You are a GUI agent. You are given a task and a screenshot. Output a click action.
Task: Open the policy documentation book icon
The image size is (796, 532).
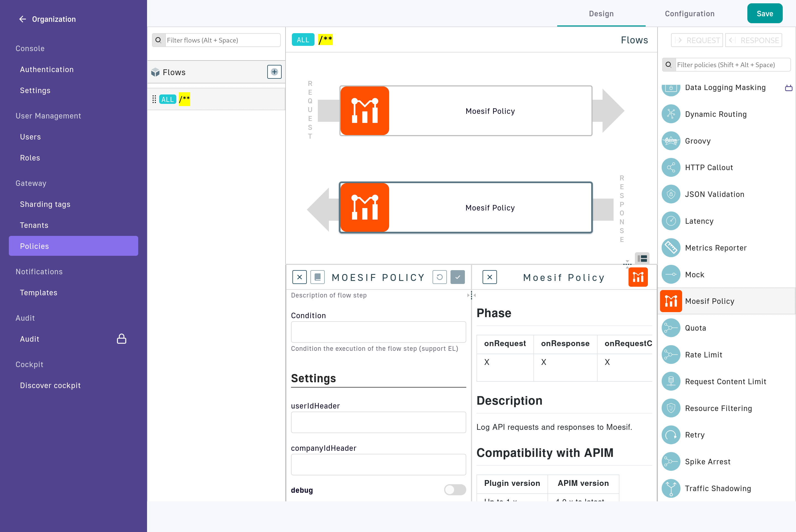318,277
